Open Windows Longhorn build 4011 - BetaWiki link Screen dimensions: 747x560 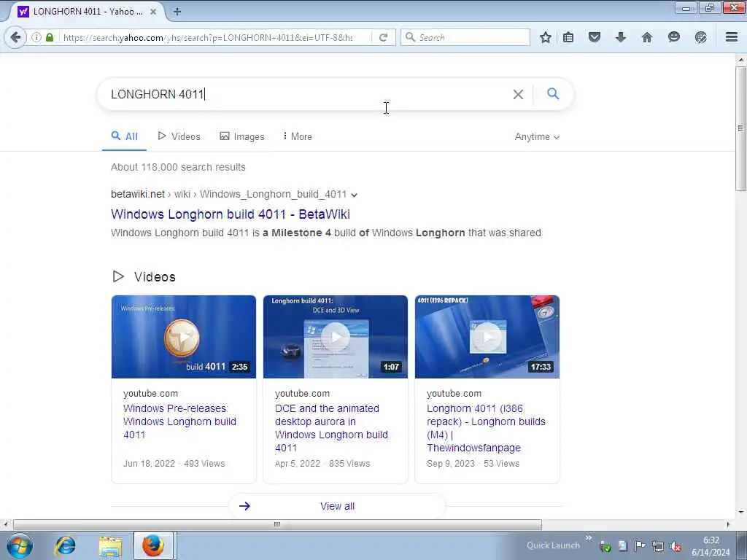coord(231,214)
